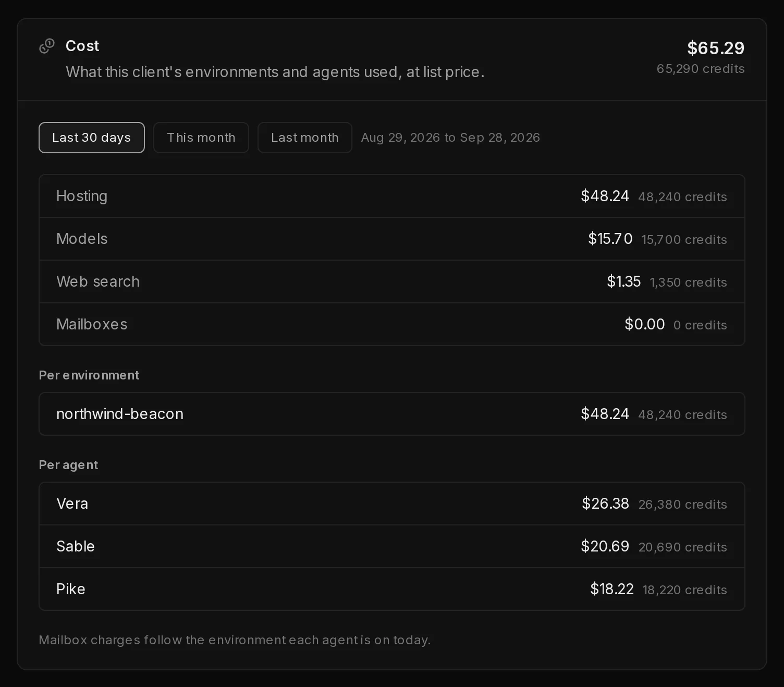Select the Last 30 days range

click(x=92, y=138)
